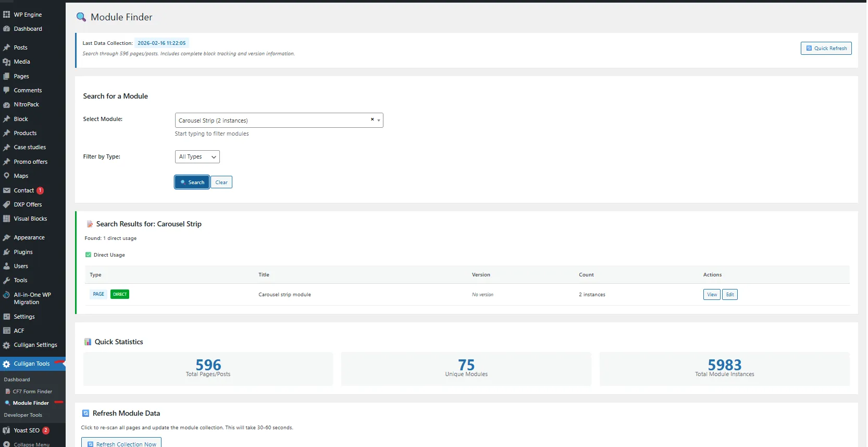Clear the Carousel Strip selection with x
The height and width of the screenshot is (447, 868).
tap(372, 119)
